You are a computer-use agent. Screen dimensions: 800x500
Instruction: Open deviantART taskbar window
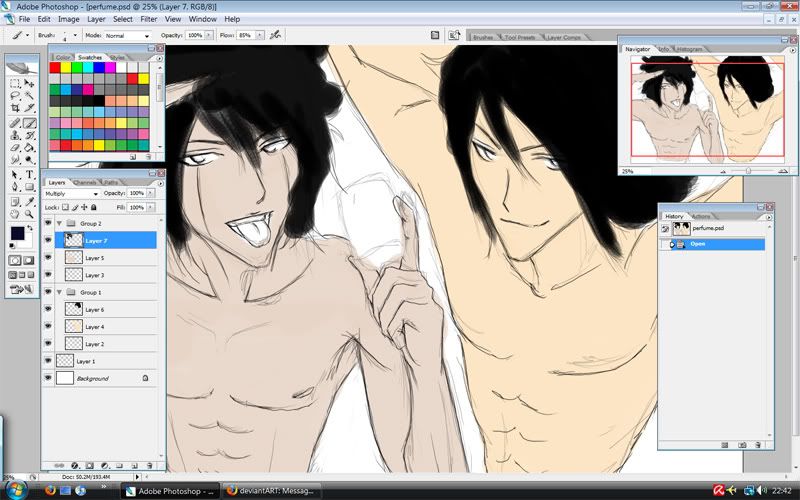point(271,491)
